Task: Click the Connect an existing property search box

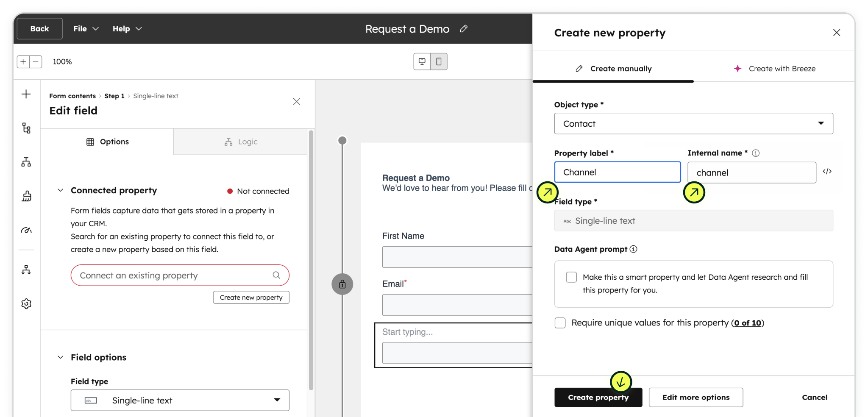Action: click(180, 275)
